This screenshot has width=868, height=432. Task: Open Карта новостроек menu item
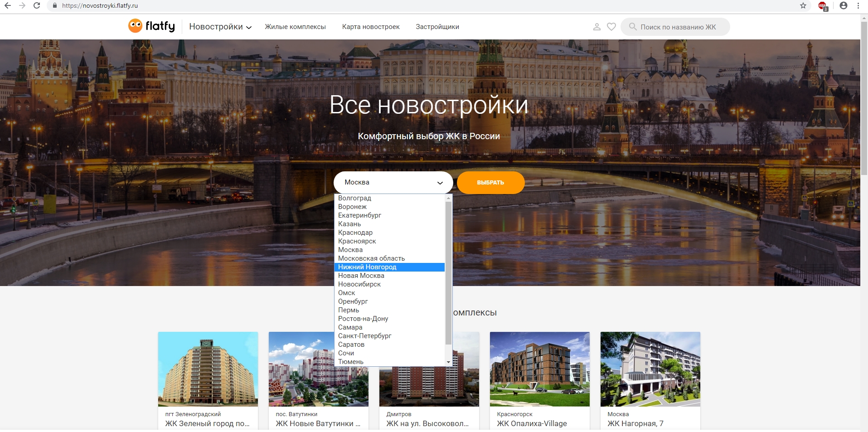pyautogui.click(x=371, y=27)
